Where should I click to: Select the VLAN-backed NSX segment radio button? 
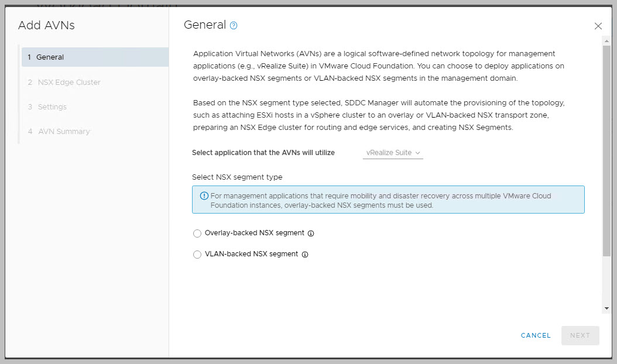coord(197,255)
